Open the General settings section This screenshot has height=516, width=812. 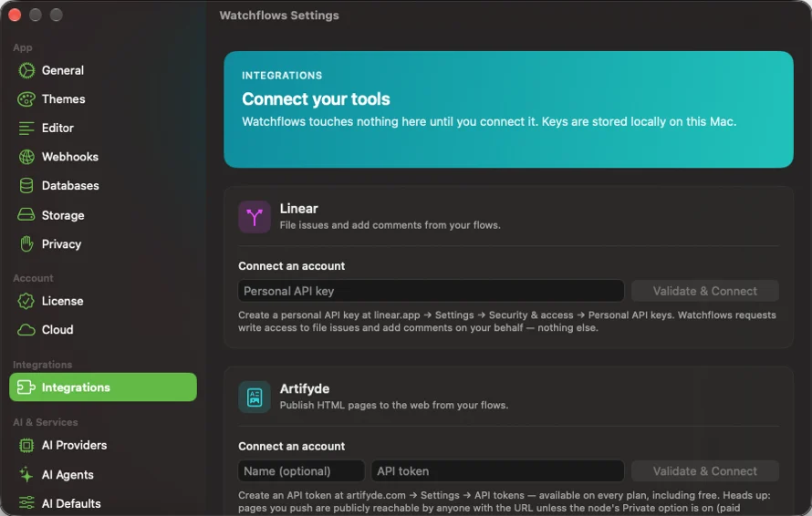point(103,70)
